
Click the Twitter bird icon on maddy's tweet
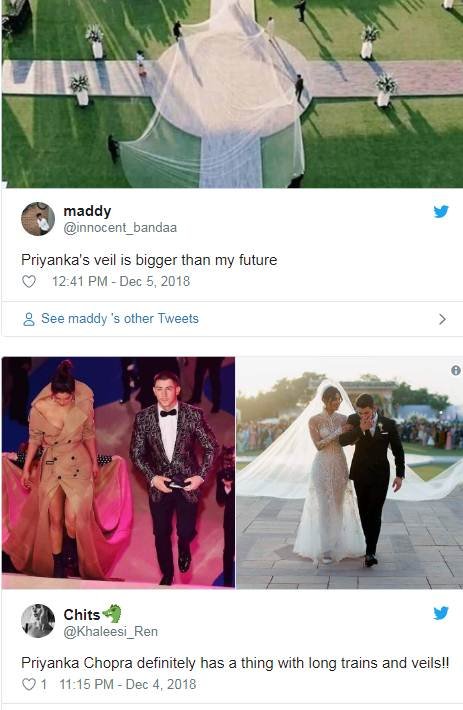point(441,211)
